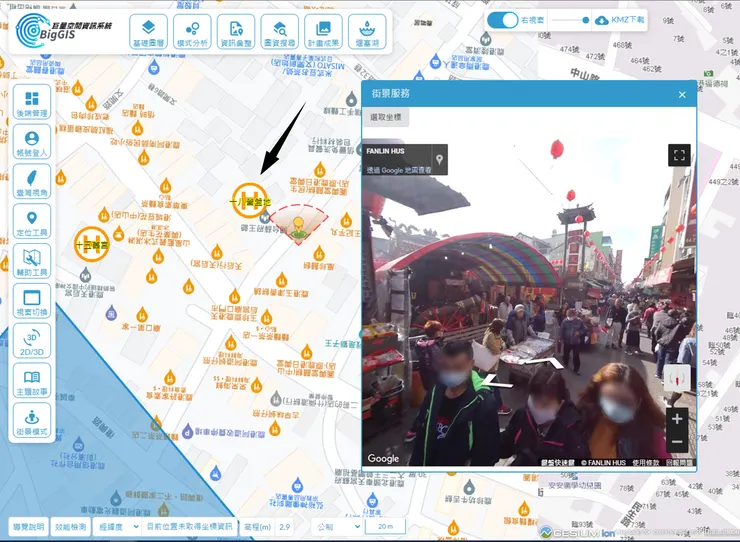This screenshot has height=542, width=740.
Task: Zoom out the street view
Action: coord(677,442)
